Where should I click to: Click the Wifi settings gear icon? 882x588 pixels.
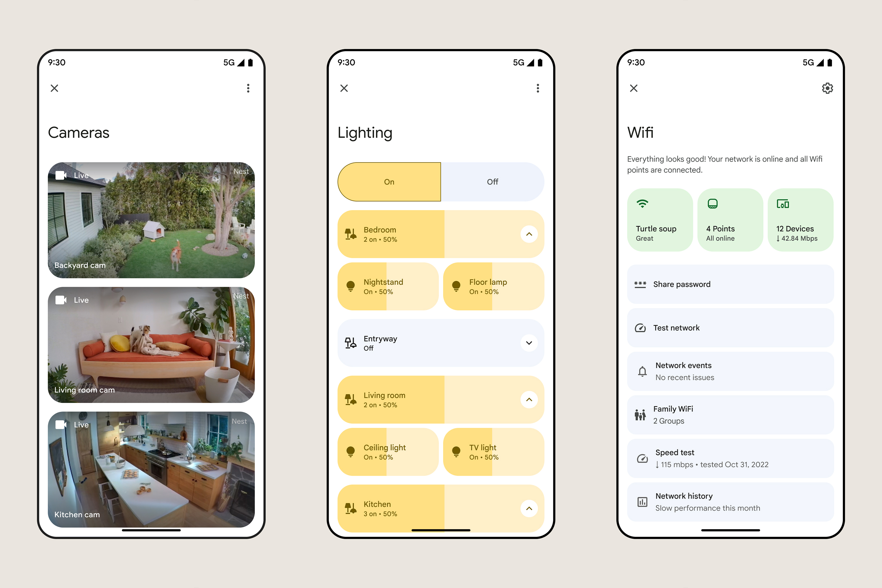pyautogui.click(x=827, y=88)
